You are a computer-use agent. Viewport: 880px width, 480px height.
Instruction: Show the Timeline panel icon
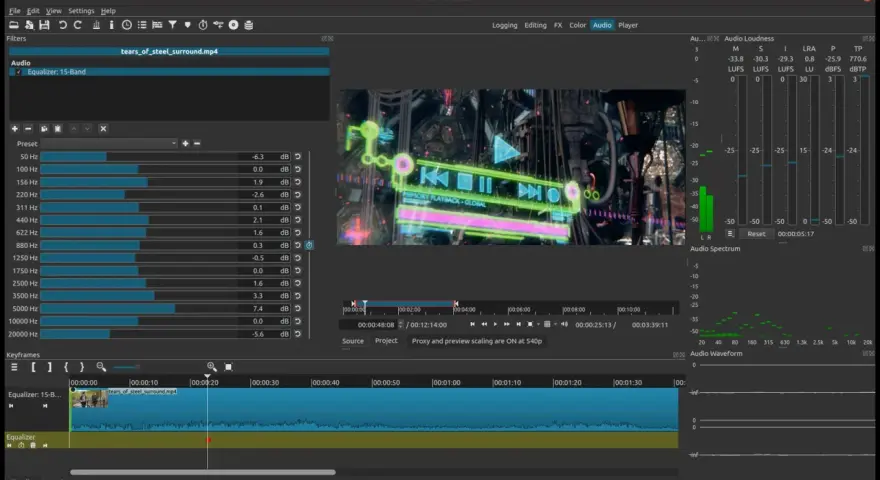pos(157,25)
